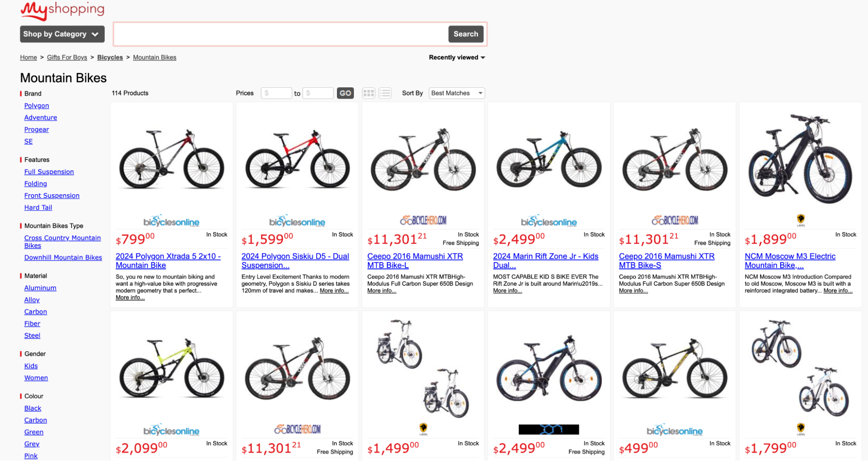Click the Search button
Viewport: 868px width, 461px height.
click(x=466, y=34)
